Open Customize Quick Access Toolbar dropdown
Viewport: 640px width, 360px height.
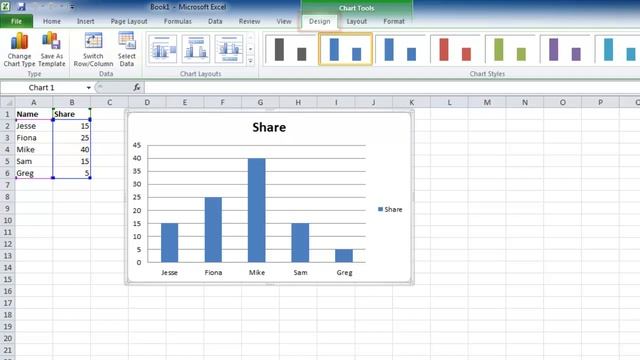[x=72, y=7]
